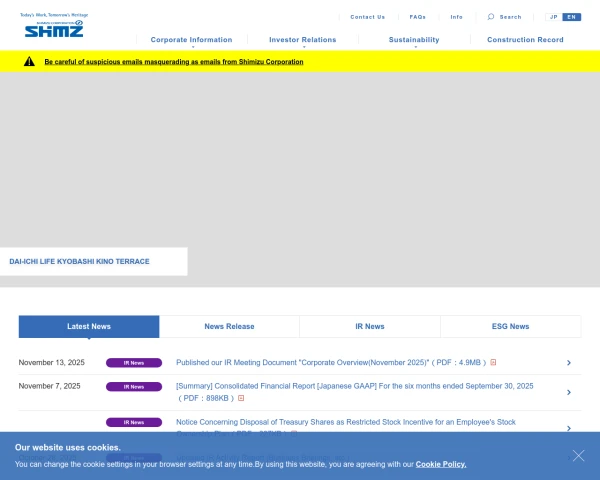
Task: Select the News Release tab
Action: [x=229, y=327]
